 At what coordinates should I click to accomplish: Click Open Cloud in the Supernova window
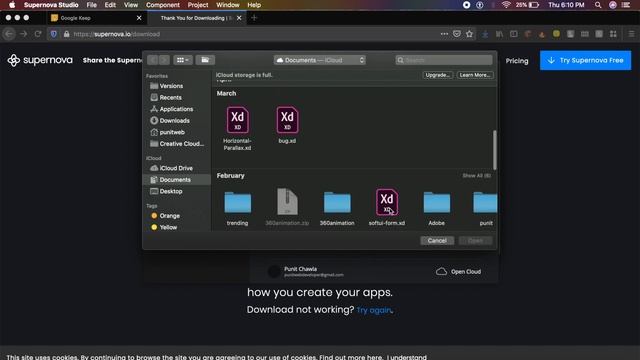pos(458,272)
